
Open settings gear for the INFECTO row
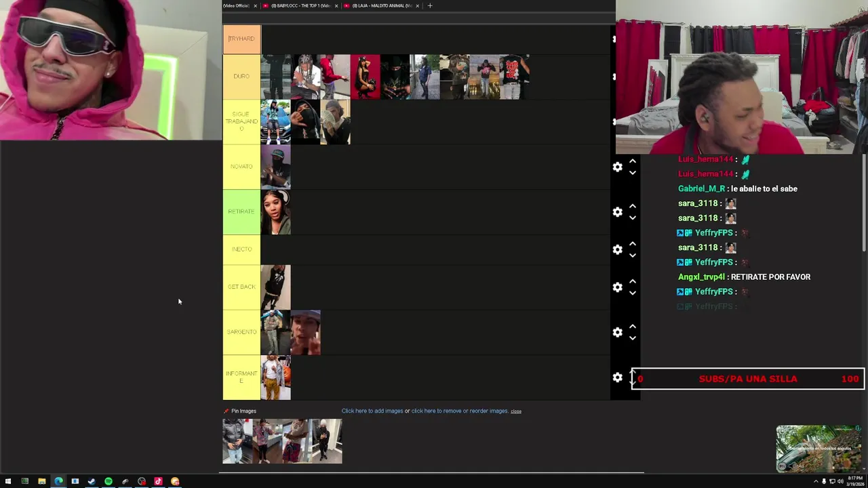click(x=617, y=249)
